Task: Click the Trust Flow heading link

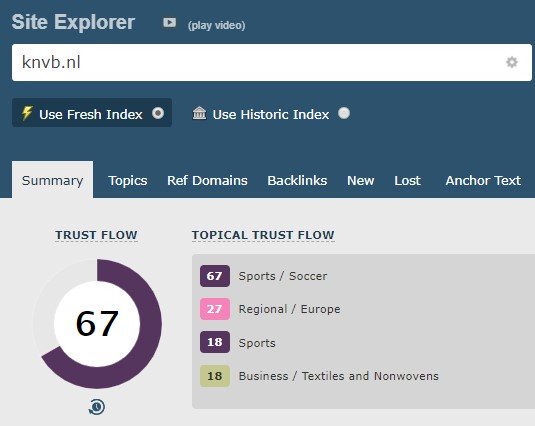Action: click(97, 235)
